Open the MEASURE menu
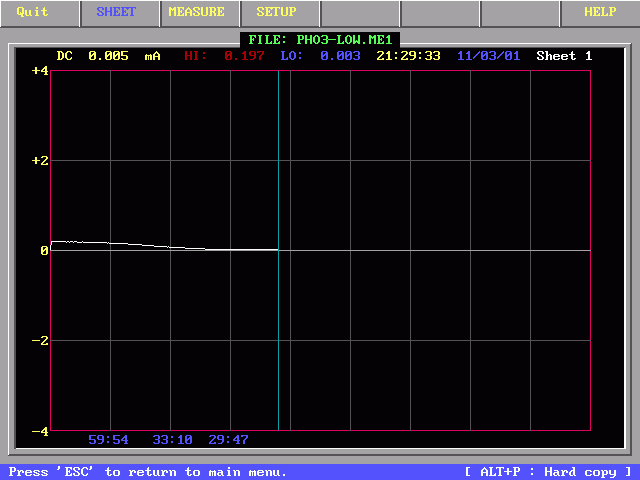640x480 pixels. (196, 12)
